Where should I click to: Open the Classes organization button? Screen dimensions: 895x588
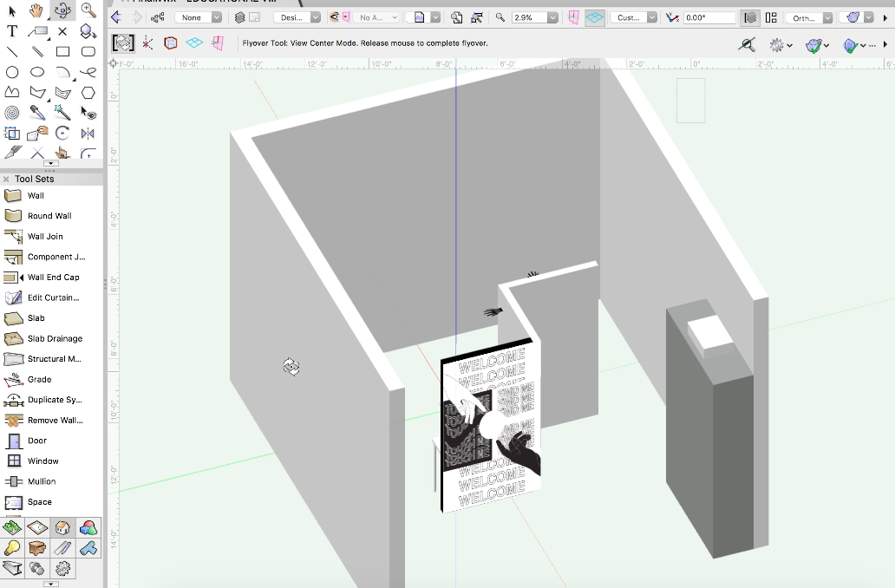pyautogui.click(x=158, y=17)
